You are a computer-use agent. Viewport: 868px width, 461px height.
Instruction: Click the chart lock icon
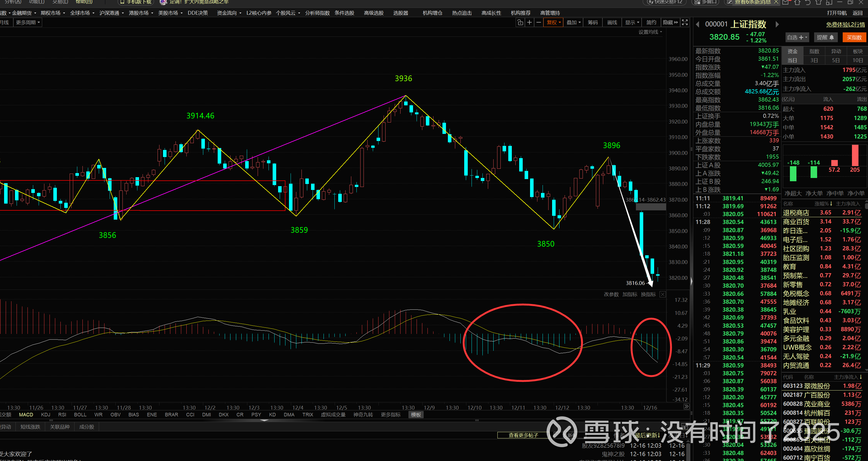pyautogui.click(x=520, y=23)
